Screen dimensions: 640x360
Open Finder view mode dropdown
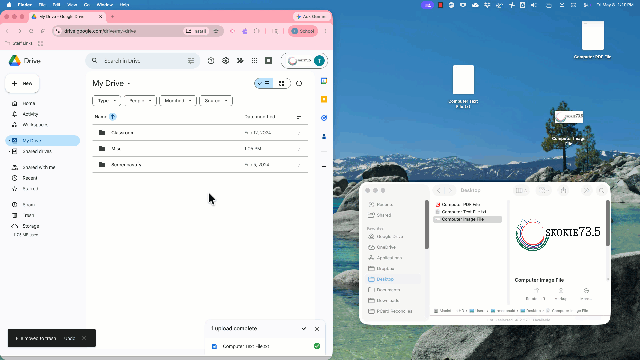tap(521, 190)
